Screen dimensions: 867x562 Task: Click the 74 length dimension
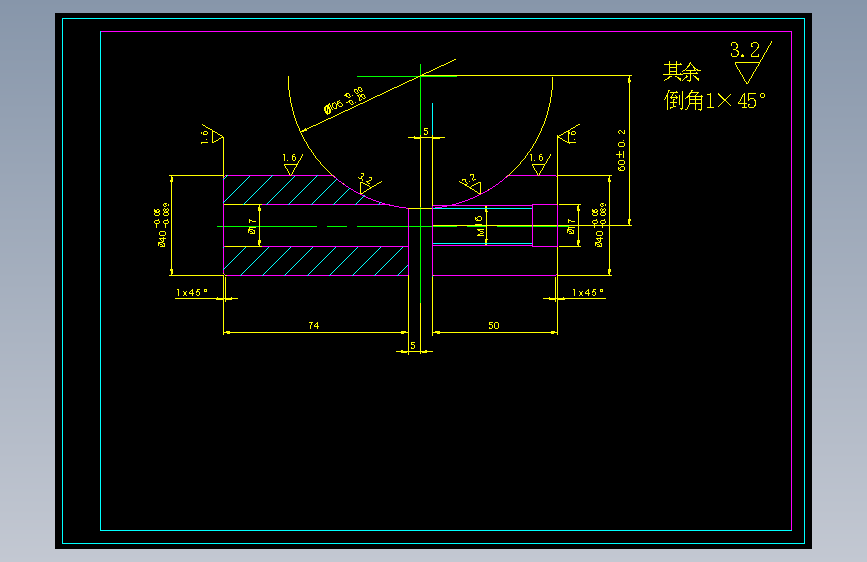[x=314, y=325]
